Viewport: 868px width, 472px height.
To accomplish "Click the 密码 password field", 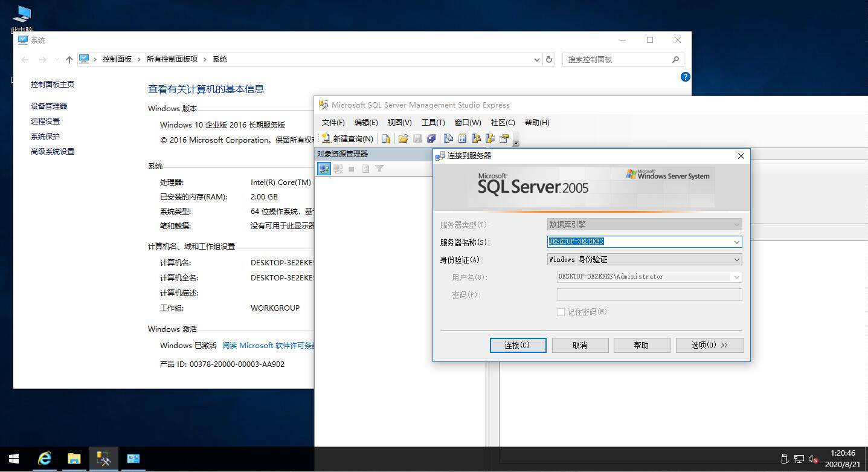I will point(649,294).
